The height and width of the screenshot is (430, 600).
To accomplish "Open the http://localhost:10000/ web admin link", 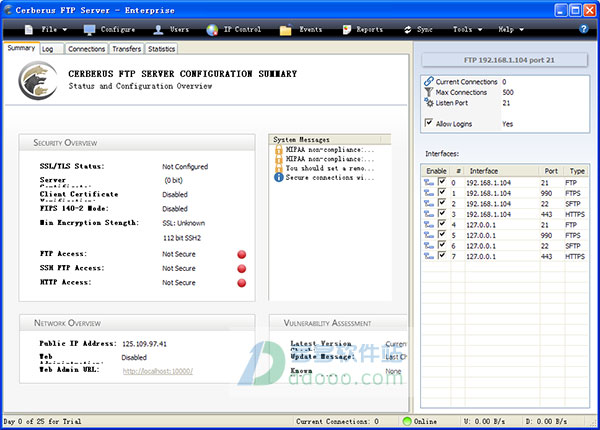I will (158, 371).
